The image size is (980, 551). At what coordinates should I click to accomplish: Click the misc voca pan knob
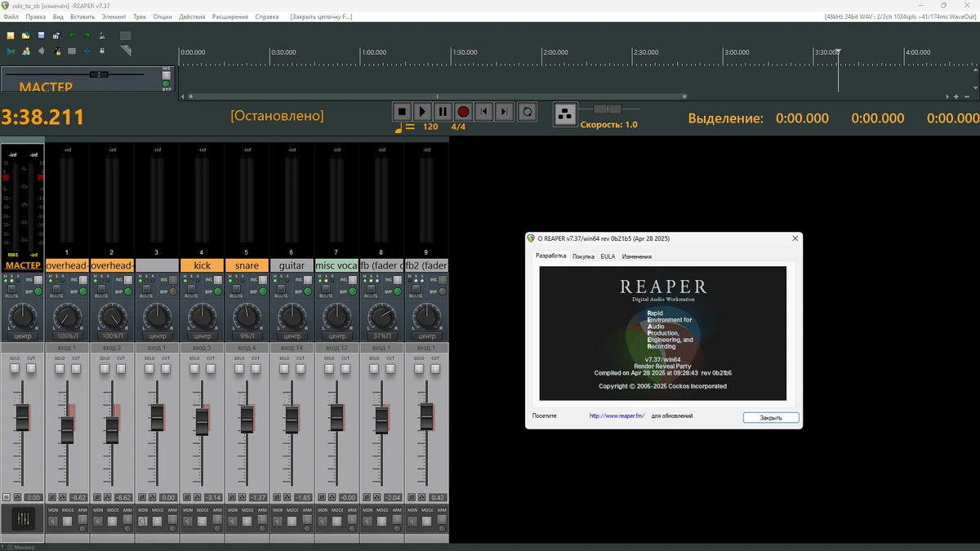point(336,316)
